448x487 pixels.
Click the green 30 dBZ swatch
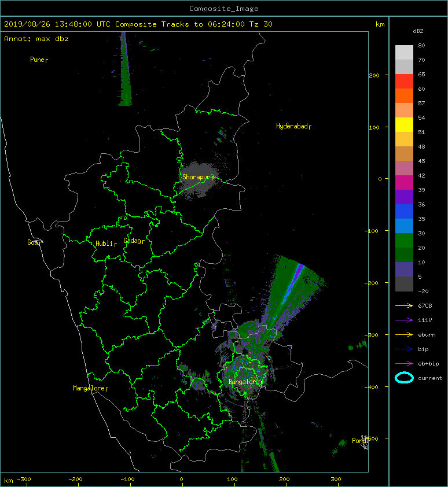pos(404,240)
